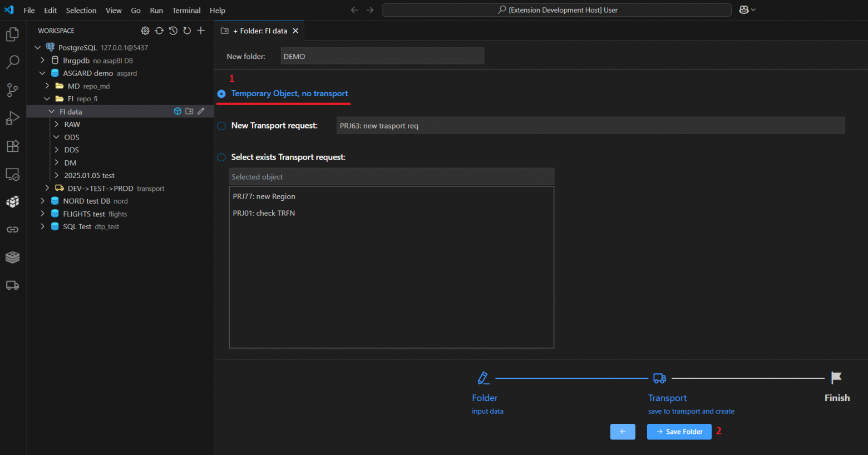The height and width of the screenshot is (455, 868).
Task: Select the FLIGHTS test tree item
Action: 120,214
